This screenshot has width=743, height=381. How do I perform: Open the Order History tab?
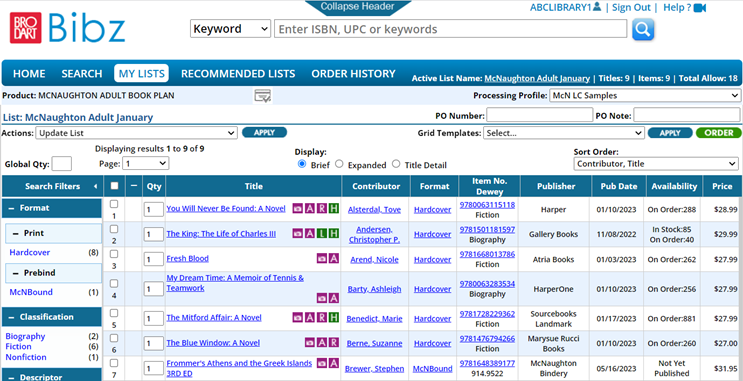click(353, 74)
